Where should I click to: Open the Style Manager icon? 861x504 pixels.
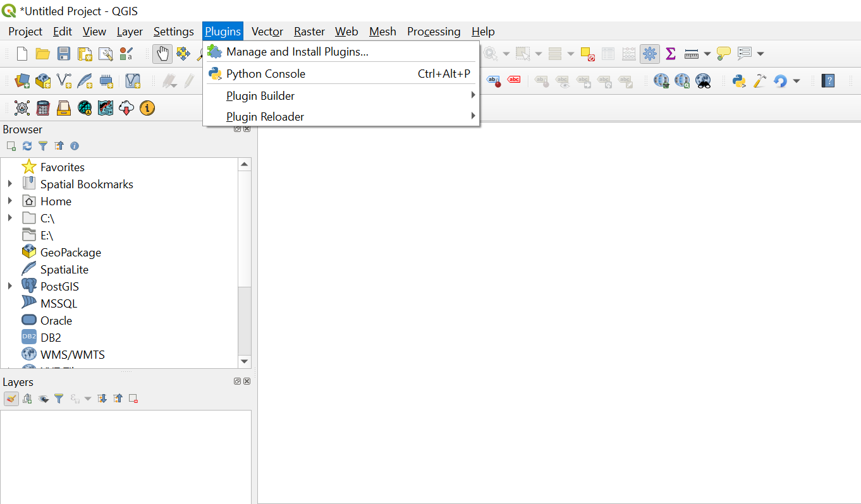[126, 54]
